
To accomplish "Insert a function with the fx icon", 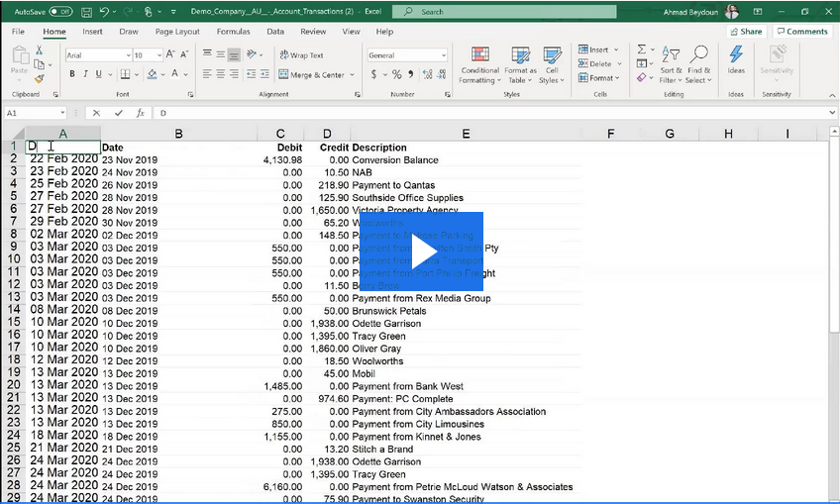I will click(x=141, y=113).
